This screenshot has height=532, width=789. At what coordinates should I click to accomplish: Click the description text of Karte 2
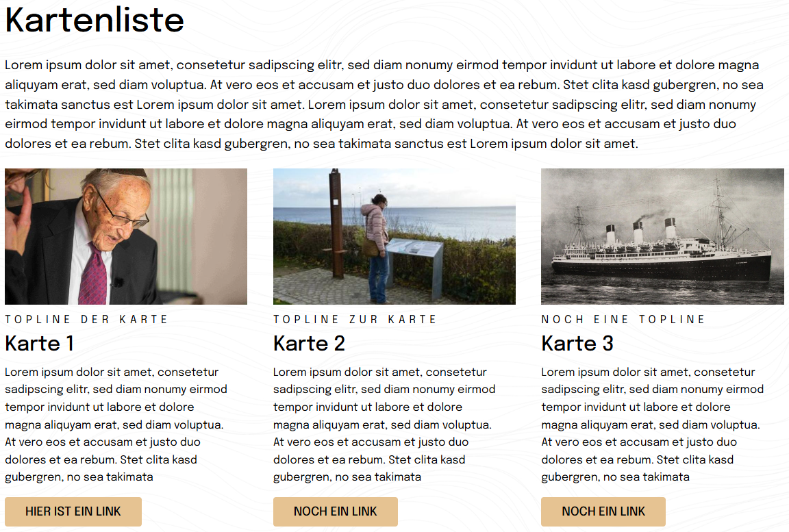tap(384, 425)
